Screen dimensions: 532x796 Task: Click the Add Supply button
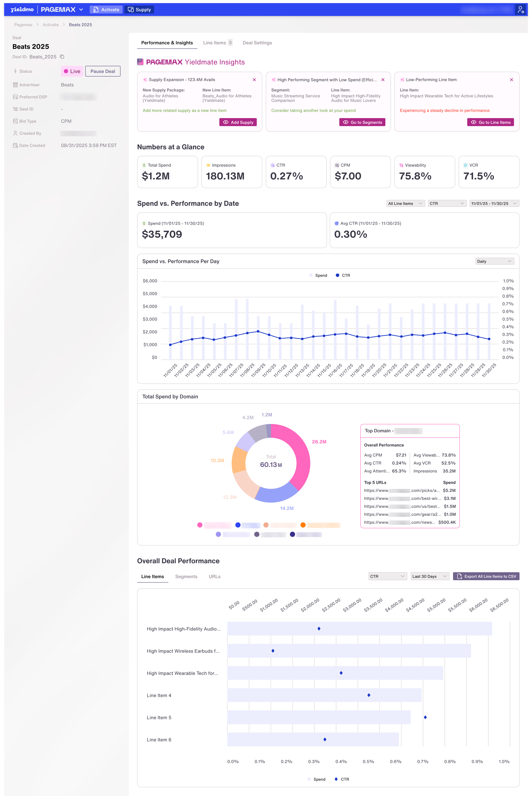pyautogui.click(x=238, y=122)
